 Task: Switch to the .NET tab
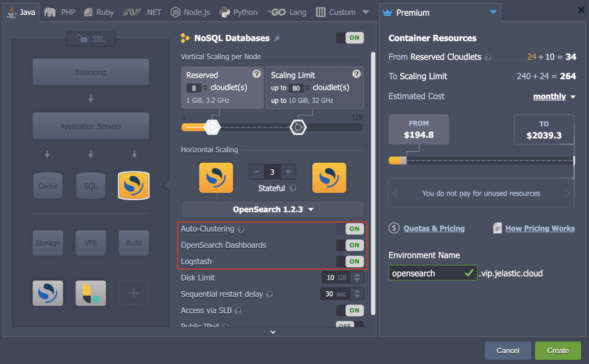pos(142,12)
